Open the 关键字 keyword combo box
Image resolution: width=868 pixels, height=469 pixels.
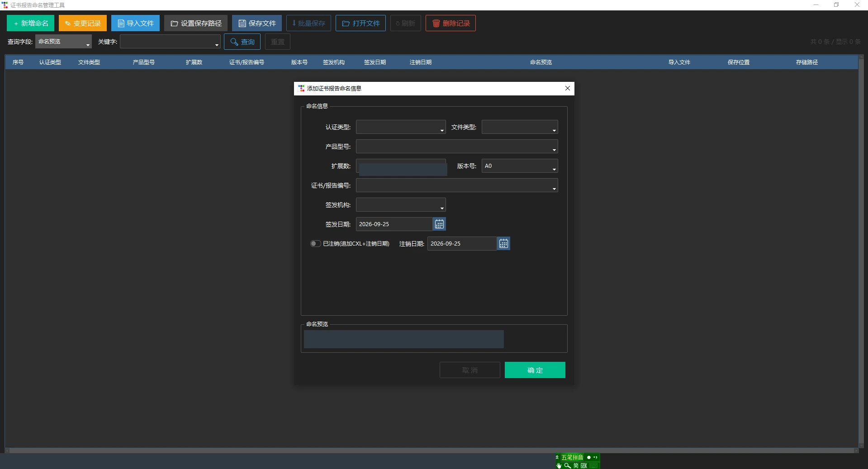[x=170, y=42]
